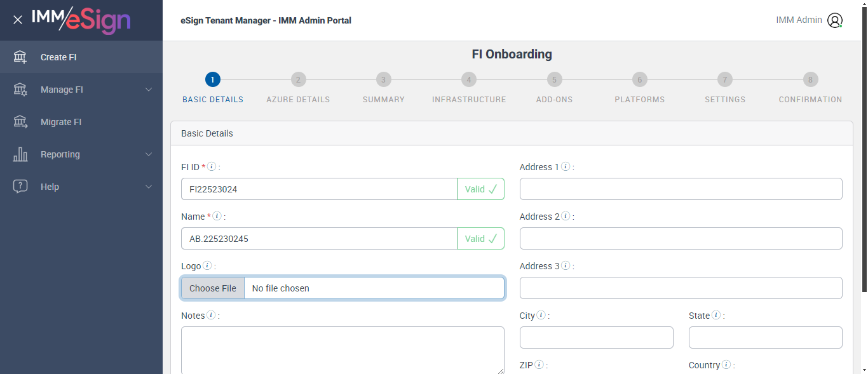Click the info icon next to Address 1
Screen dimensions: 868x374
566,166
